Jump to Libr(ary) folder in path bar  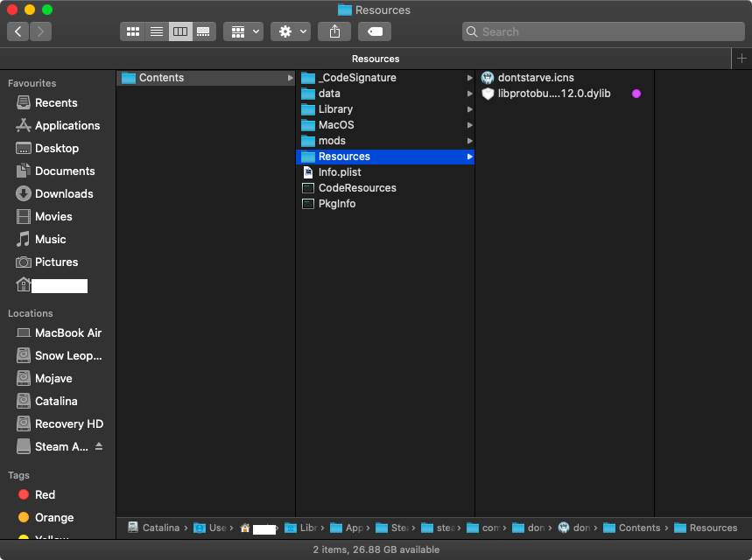tap(300, 528)
